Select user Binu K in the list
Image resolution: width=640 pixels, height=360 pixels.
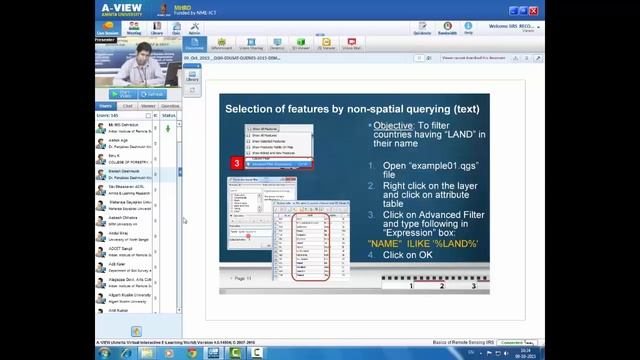[124, 159]
